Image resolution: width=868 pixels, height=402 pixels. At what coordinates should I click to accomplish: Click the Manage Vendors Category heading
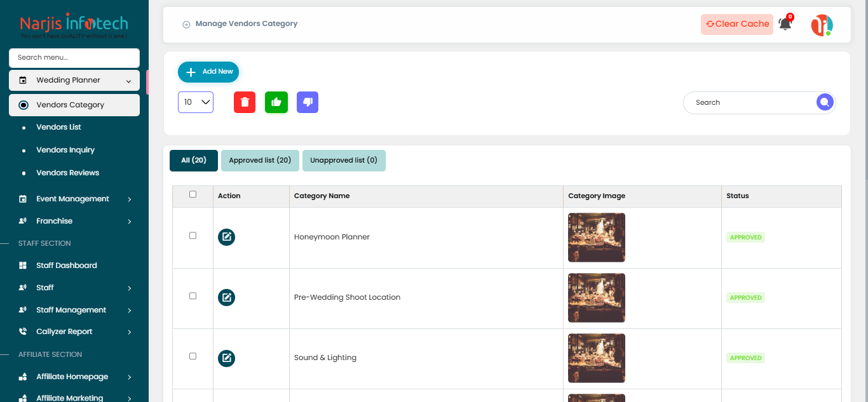pyautogui.click(x=247, y=24)
